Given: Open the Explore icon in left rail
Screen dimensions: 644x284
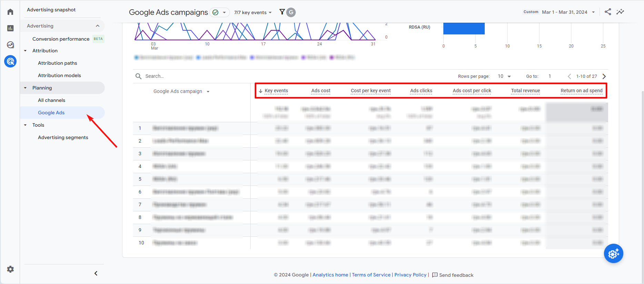Looking at the screenshot, I should (10, 45).
